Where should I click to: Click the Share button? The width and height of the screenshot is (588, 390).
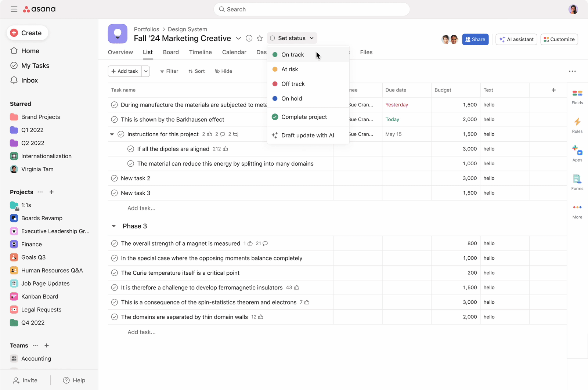tap(475, 39)
